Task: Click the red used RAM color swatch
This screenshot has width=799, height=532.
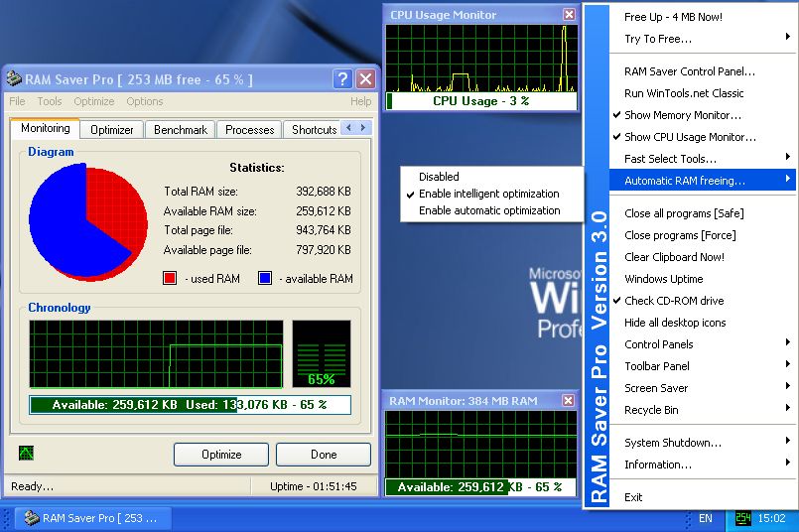Action: pyautogui.click(x=170, y=279)
